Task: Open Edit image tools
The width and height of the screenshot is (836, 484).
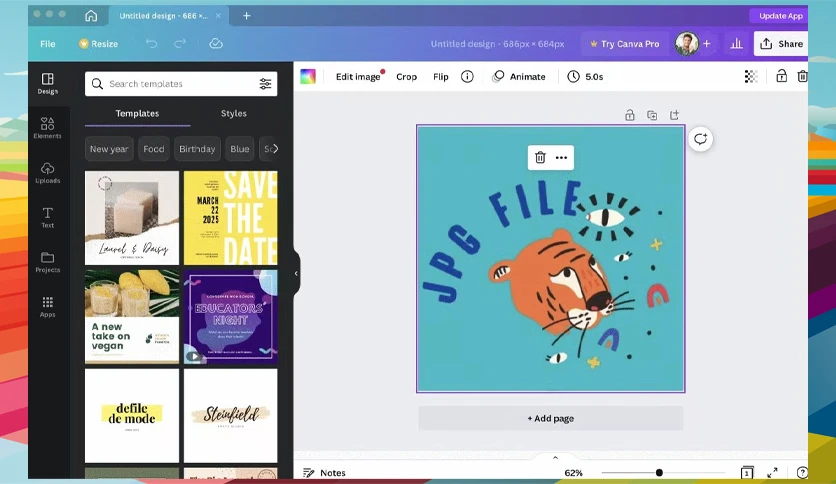Action: coord(358,77)
